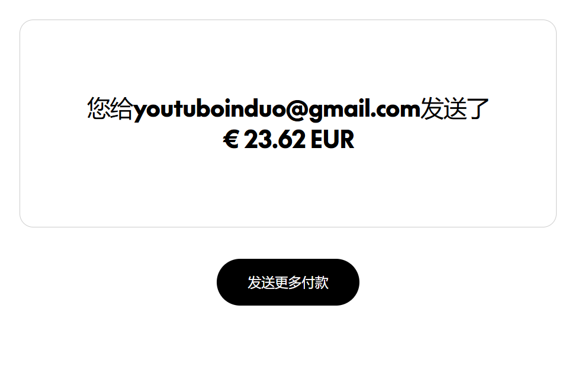Click the 您 character starting the message
Screen dimensions: 588x366
[x=99, y=109]
